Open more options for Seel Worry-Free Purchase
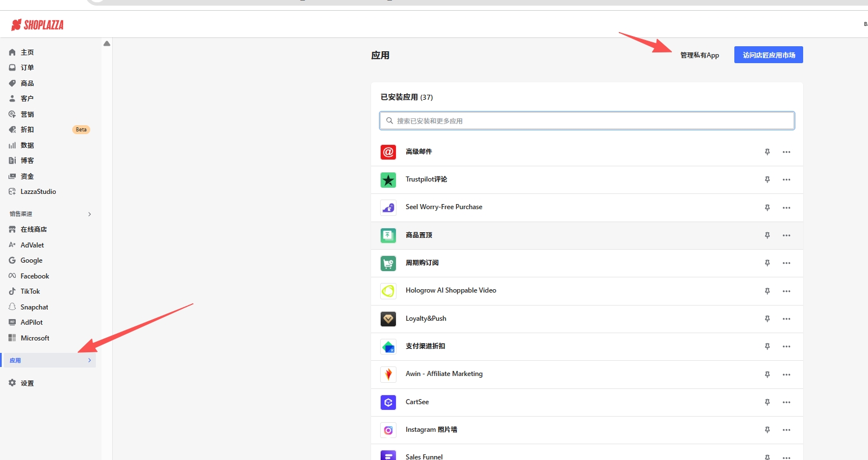Screen dimensions: 868x460 (786, 208)
